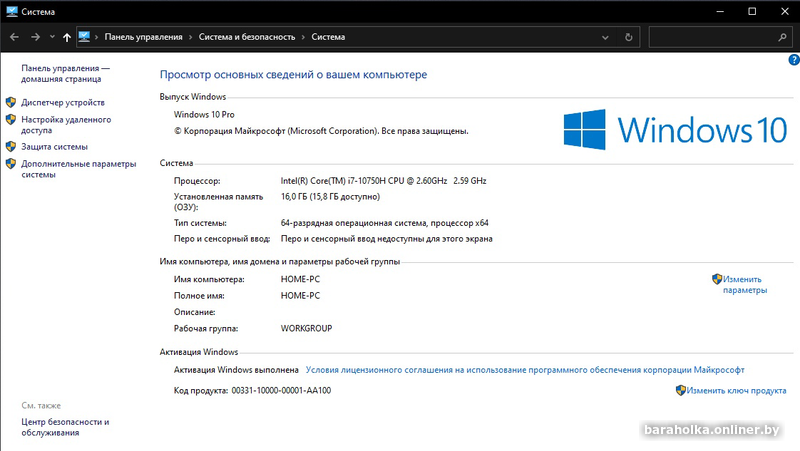The image size is (800, 451).
Task: Select installed memory value 16,0 ГБ
Action: (x=330, y=196)
